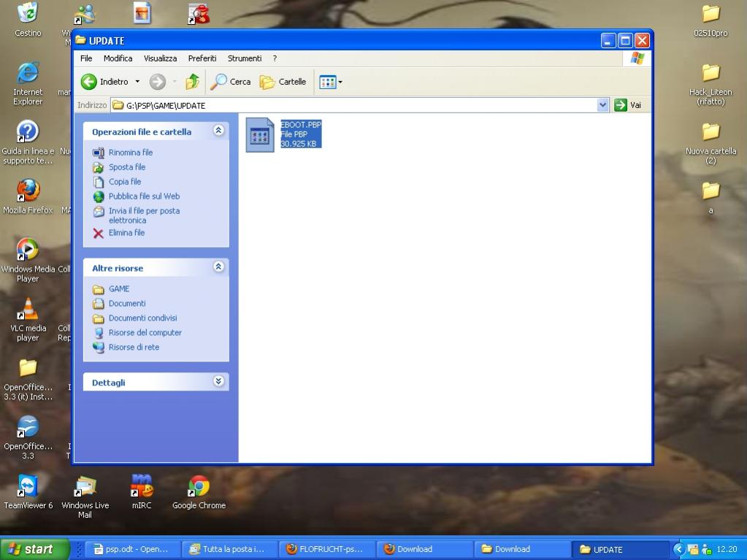Expand the Dettagli panel
The image size is (747, 560).
pos(218,381)
